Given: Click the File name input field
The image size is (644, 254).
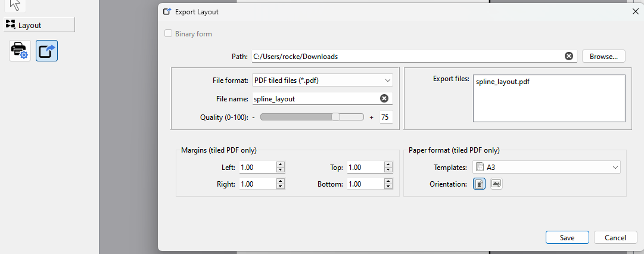Looking at the screenshot, I should tap(315, 98).
